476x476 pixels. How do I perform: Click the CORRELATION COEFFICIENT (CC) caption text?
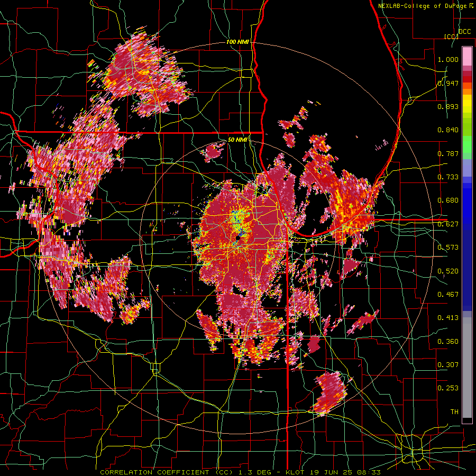pyautogui.click(x=167, y=472)
